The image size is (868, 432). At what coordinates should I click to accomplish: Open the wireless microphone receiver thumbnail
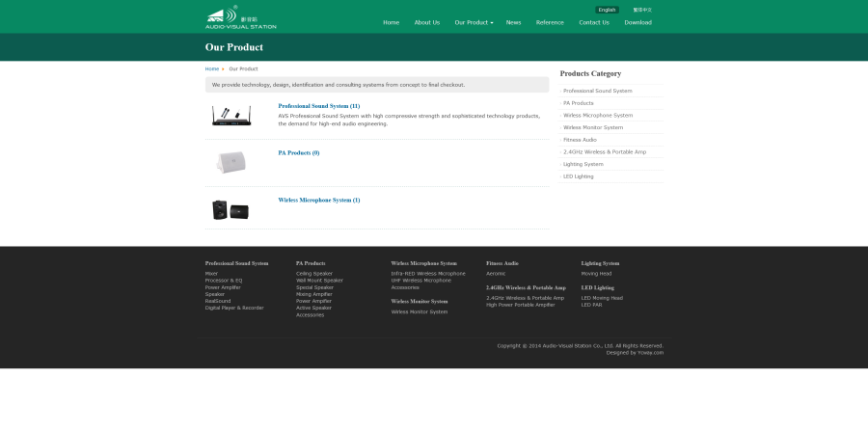(231, 116)
